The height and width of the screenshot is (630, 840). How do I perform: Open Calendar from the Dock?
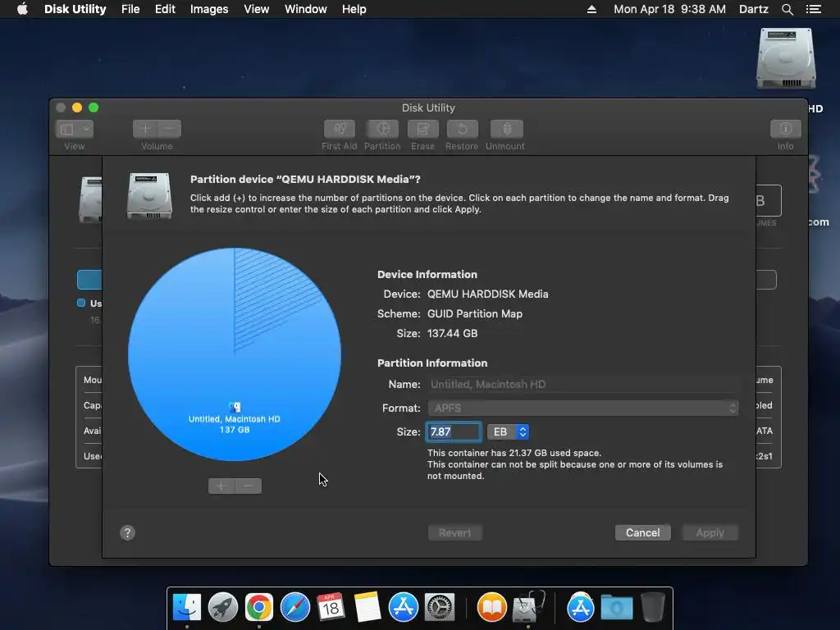331,608
